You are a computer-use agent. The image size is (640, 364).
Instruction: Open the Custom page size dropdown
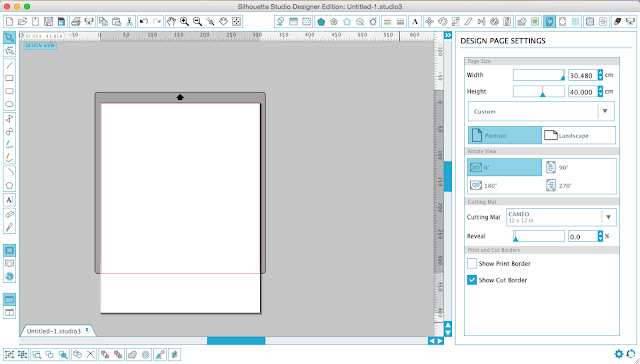coord(541,111)
